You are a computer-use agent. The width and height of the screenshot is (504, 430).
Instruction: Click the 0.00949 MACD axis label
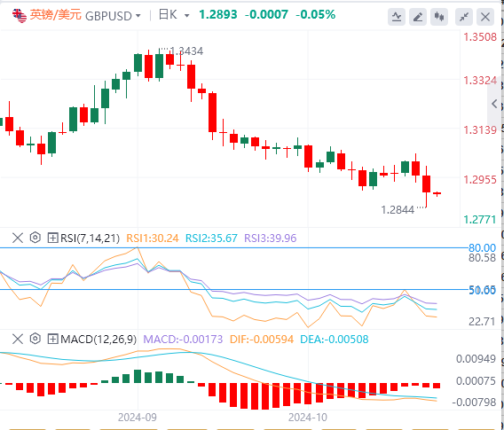pyautogui.click(x=476, y=359)
